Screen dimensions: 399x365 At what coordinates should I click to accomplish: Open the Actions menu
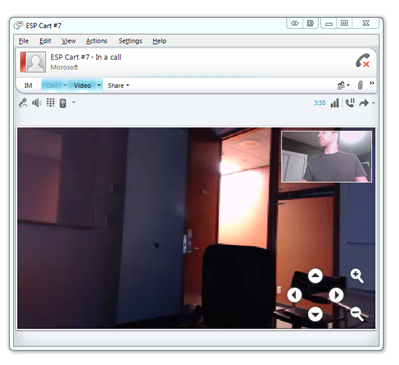click(97, 41)
